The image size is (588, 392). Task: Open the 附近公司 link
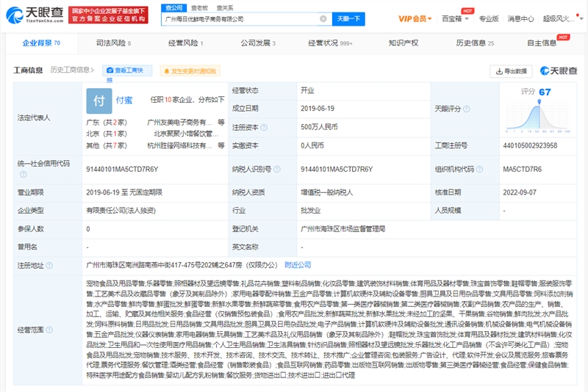(x=298, y=265)
